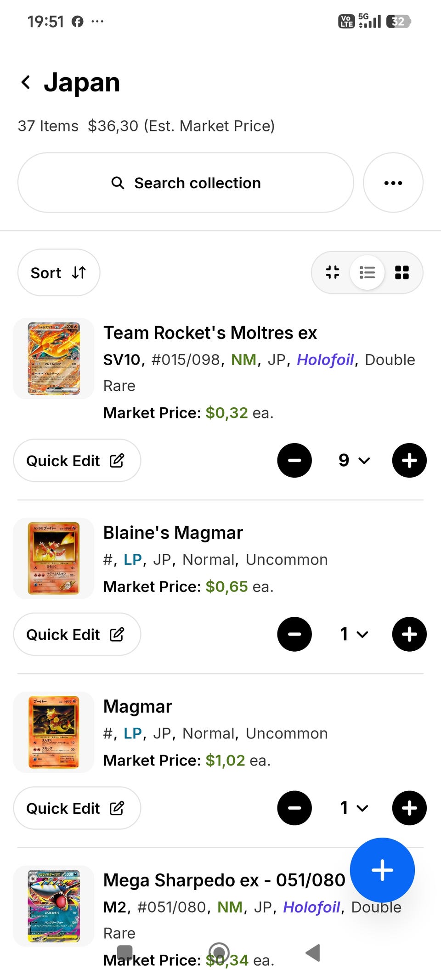The width and height of the screenshot is (441, 980).
Task: Increase Team Rocket's Moltres ex quantity
Action: [x=409, y=460]
